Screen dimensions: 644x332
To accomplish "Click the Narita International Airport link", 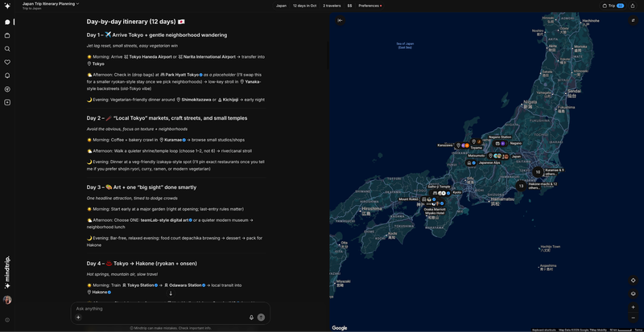I will pos(207,57).
